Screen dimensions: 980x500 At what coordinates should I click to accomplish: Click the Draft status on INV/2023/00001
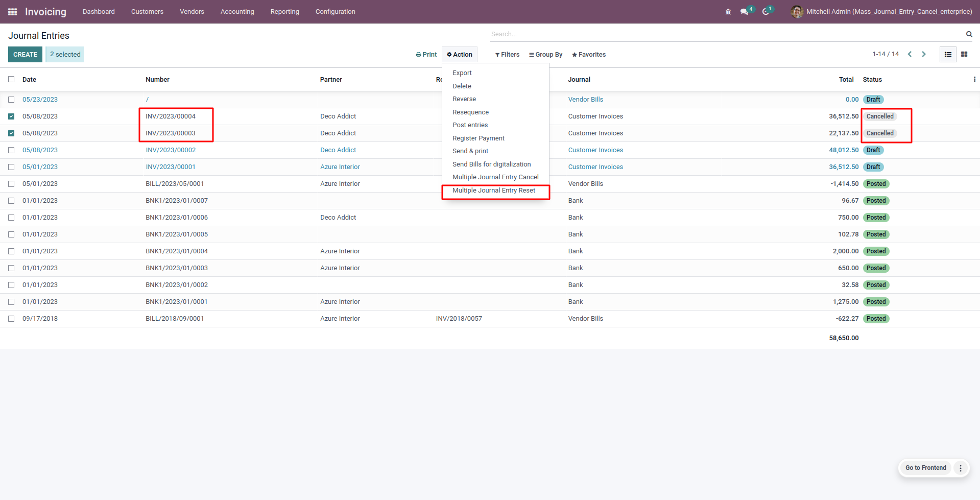pos(873,167)
